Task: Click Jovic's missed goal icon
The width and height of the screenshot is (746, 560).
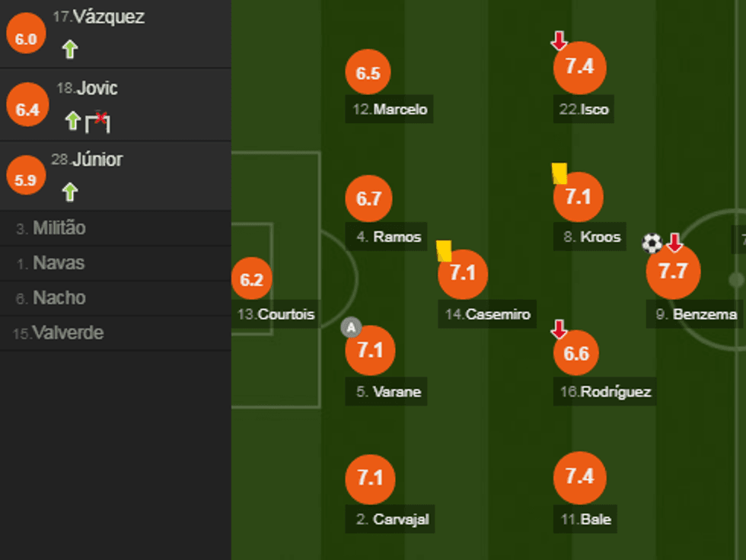Action: (x=98, y=120)
